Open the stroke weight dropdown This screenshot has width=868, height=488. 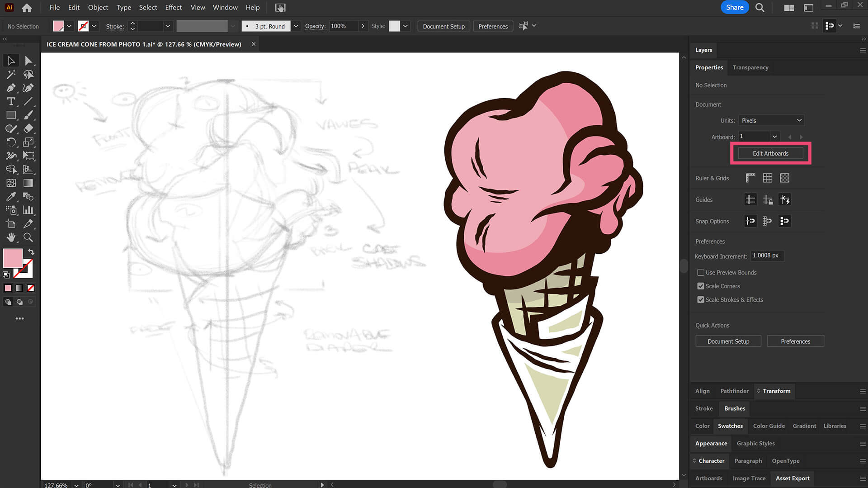click(x=168, y=26)
